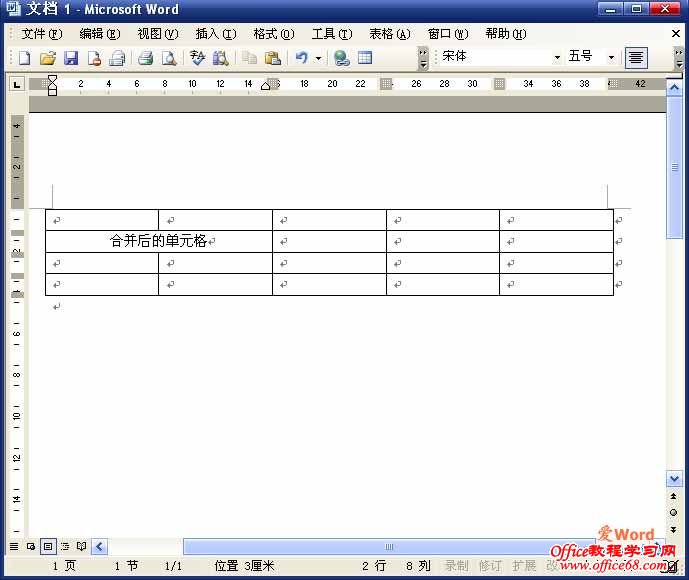Toggle the justify alignment button

point(636,58)
